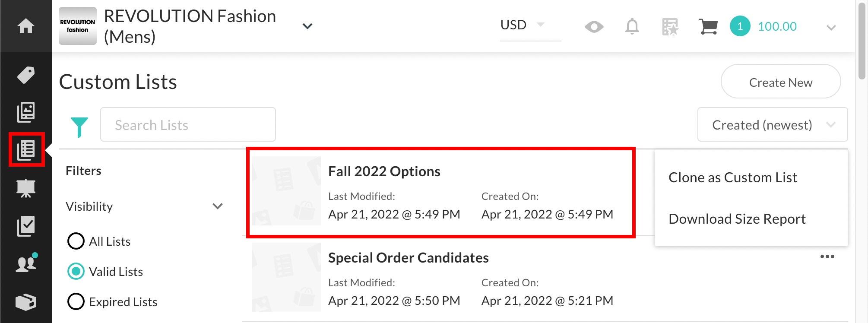Open the Custom Lists sidebar icon

[26, 150]
